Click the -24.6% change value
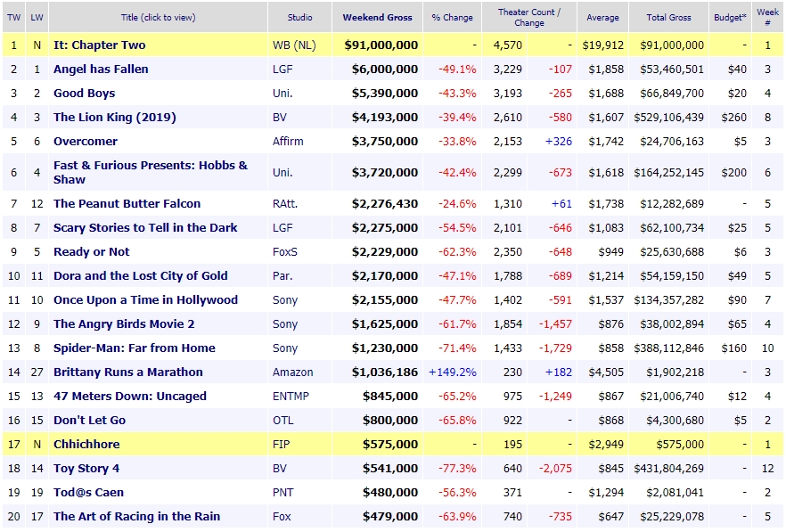This screenshot has width=786, height=532. coord(458,203)
